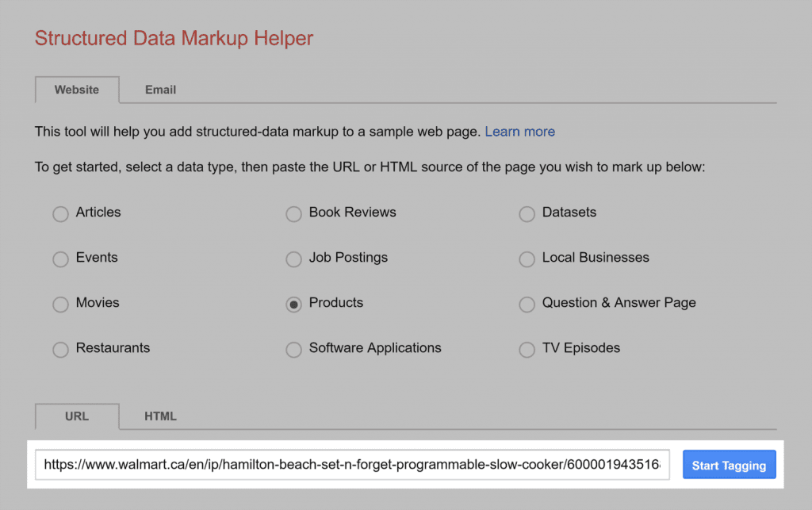812x510 pixels.
Task: Select Book Reviews radio button
Action: click(293, 214)
